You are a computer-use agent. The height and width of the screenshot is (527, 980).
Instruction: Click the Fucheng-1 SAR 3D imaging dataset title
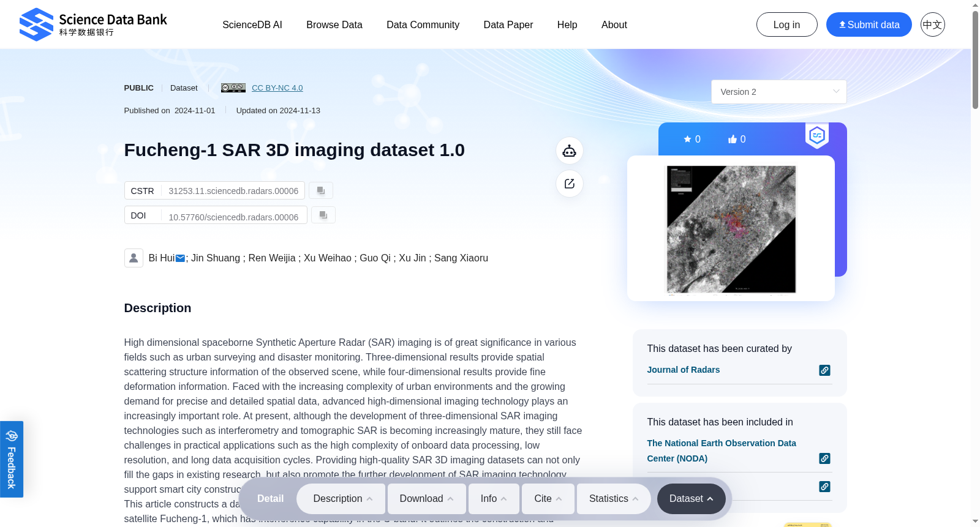coord(295,150)
